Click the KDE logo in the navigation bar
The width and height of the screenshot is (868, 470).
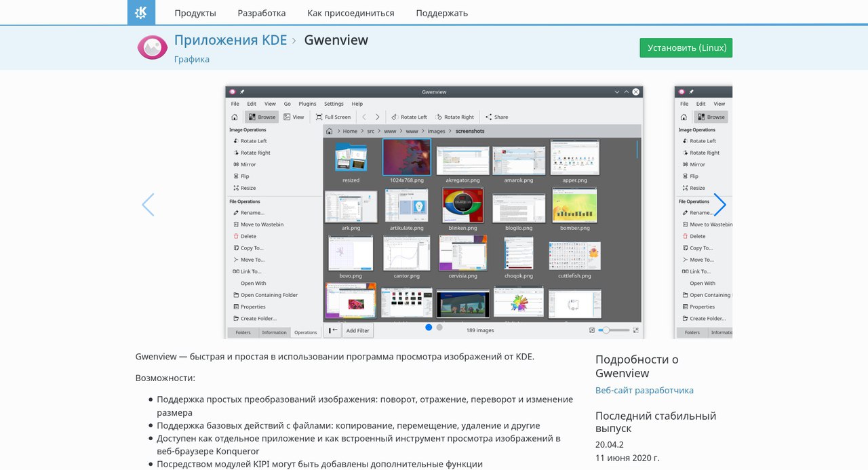click(x=141, y=12)
